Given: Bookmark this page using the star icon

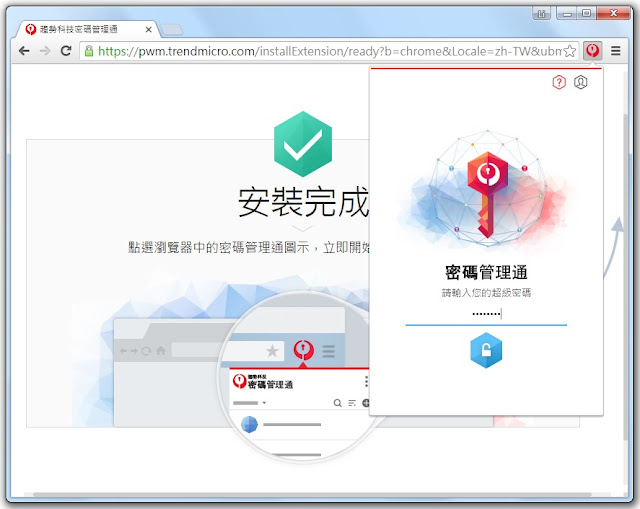Looking at the screenshot, I should [570, 51].
